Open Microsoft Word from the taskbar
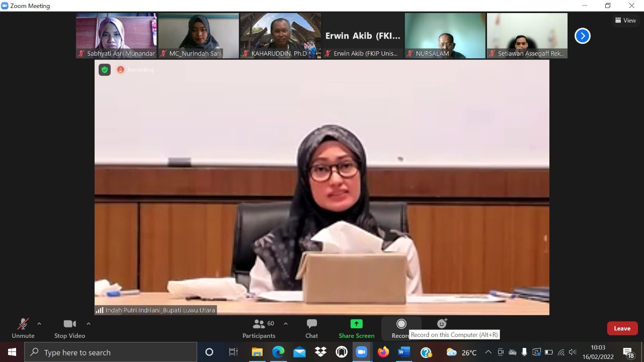This screenshot has width=644, height=362. (404, 352)
